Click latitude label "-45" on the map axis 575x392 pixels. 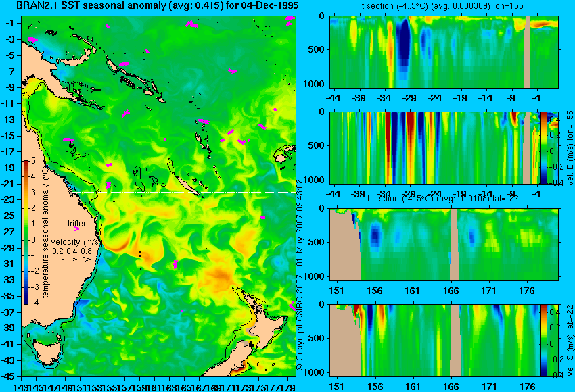(9, 376)
